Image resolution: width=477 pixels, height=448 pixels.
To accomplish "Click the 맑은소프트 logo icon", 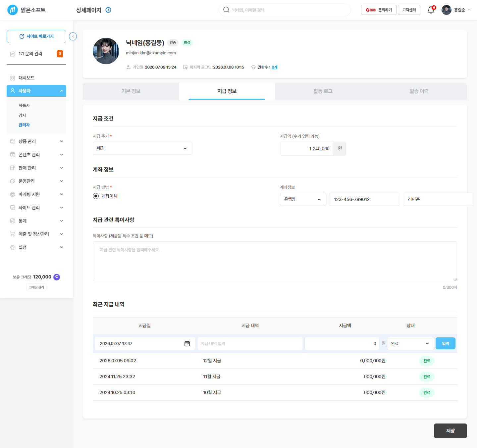I will tap(13, 10).
